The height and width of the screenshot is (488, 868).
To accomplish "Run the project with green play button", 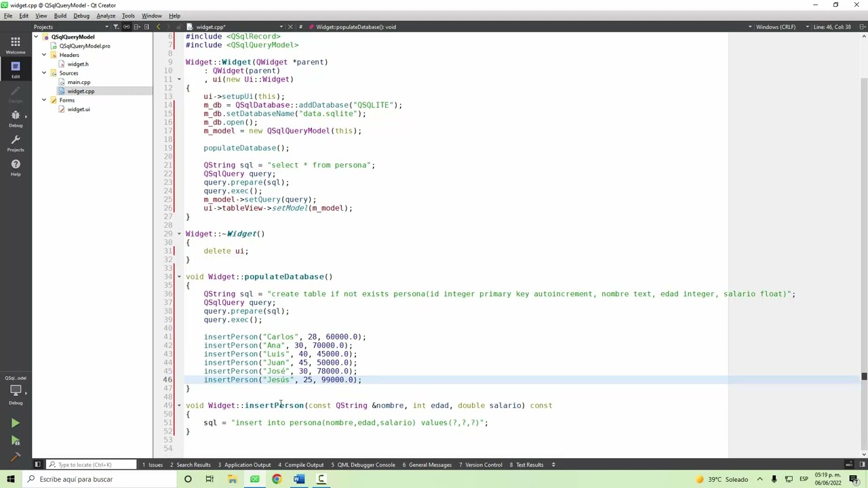I will pyautogui.click(x=15, y=423).
